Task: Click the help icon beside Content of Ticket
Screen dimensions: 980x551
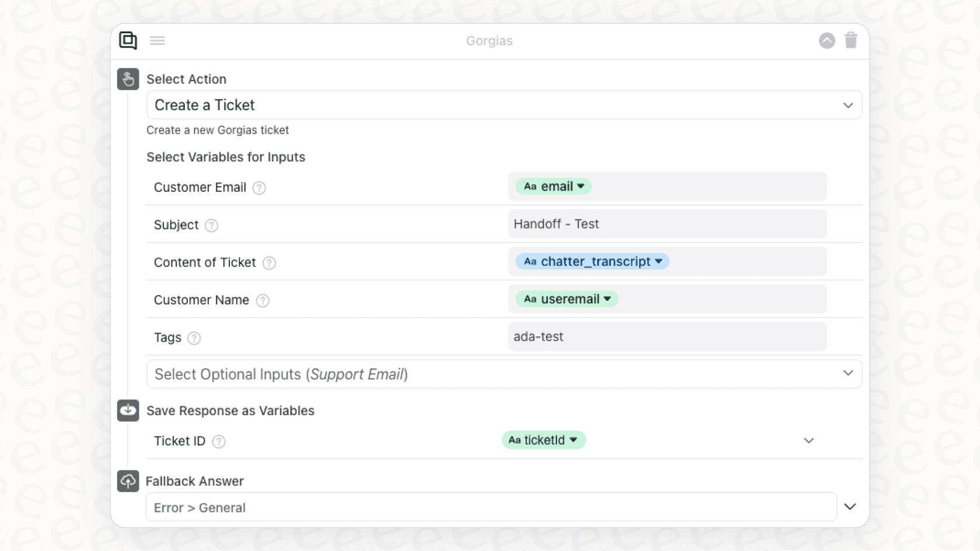Action: (269, 263)
